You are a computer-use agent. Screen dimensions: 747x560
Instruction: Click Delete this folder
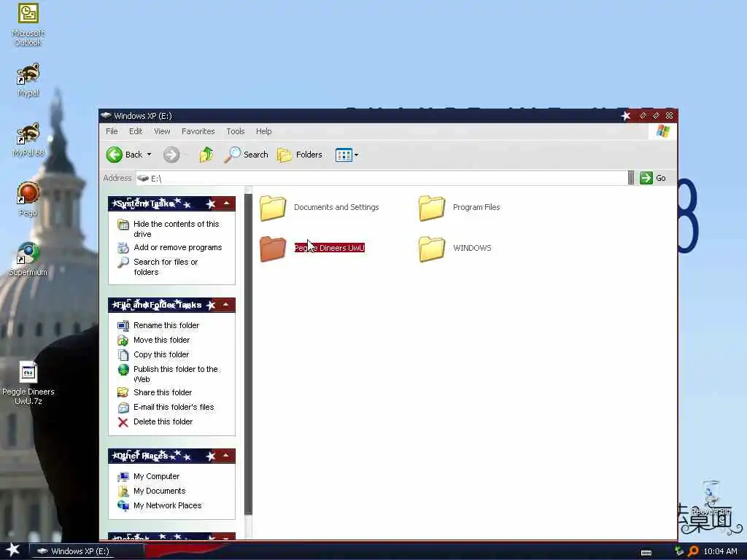[163, 421]
